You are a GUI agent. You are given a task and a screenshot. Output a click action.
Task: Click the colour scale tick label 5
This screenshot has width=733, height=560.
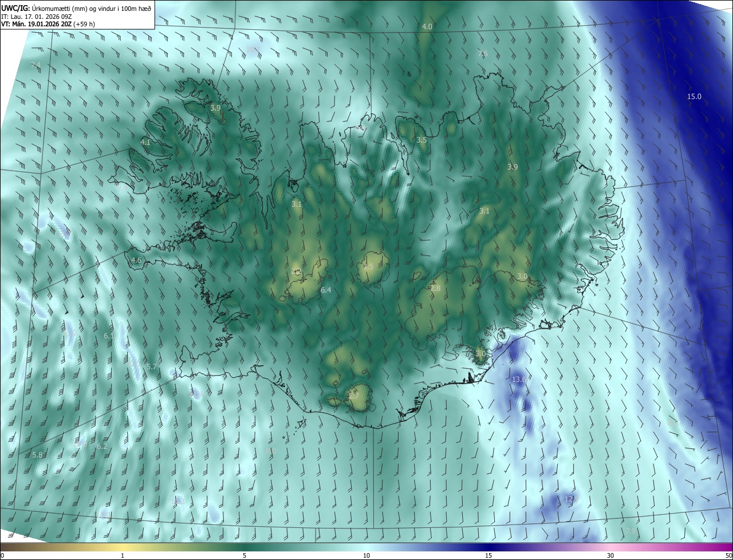pyautogui.click(x=245, y=555)
